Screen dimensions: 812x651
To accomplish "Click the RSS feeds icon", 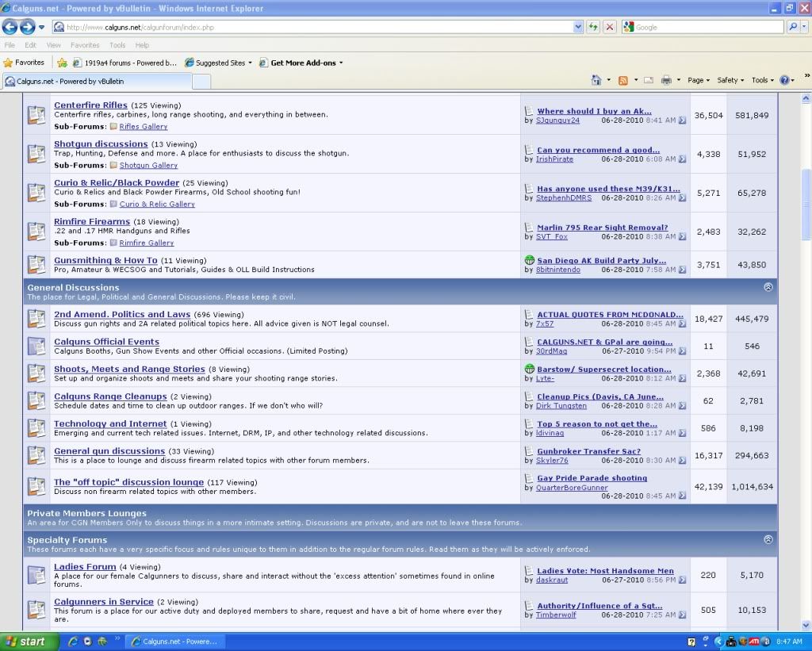I will (x=623, y=80).
